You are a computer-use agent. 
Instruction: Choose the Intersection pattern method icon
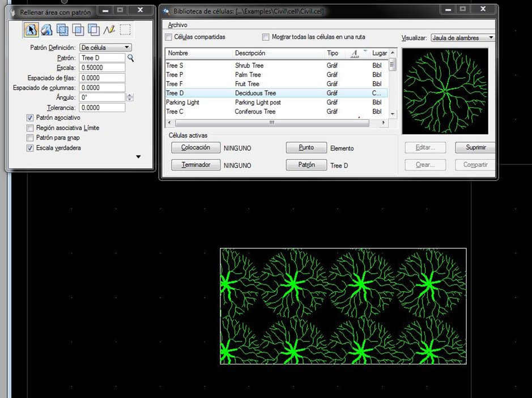(x=78, y=30)
